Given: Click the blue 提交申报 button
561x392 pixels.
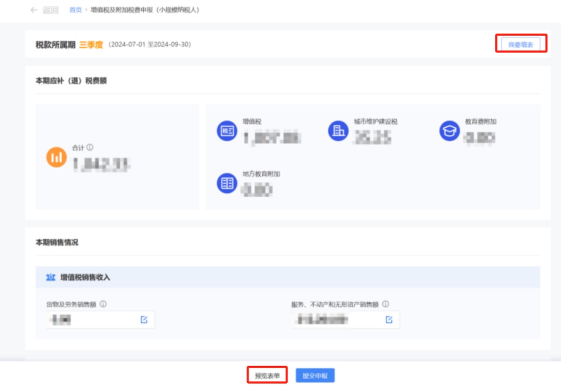Looking at the screenshot, I should click(315, 375).
